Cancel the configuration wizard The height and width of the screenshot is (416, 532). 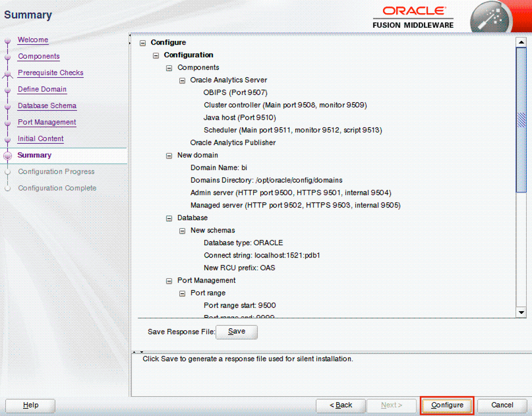pos(502,405)
